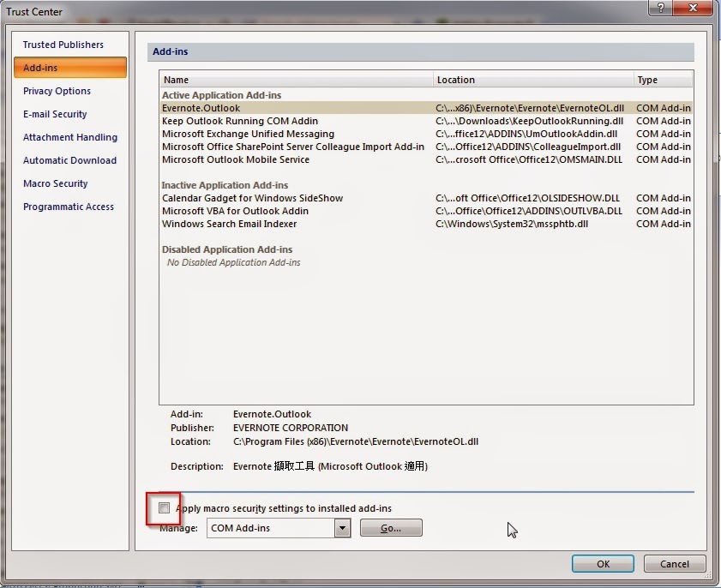Click the Disabled Application Add-ins group heading
Viewport: 721px width, 588px height.
tap(227, 249)
